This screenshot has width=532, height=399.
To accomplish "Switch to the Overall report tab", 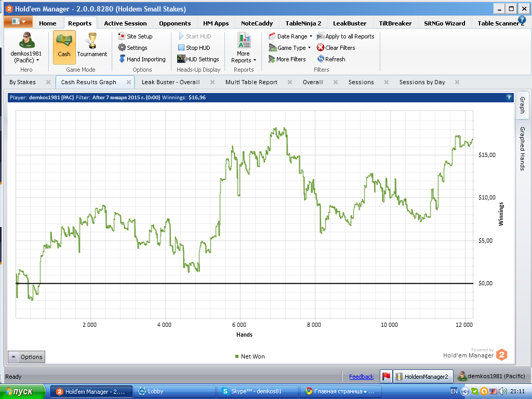I will [x=312, y=82].
